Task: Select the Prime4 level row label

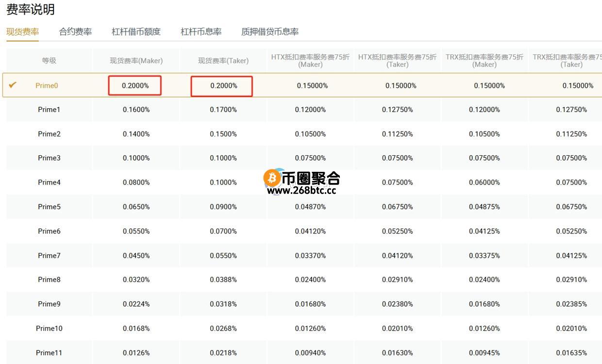Action: pos(49,182)
